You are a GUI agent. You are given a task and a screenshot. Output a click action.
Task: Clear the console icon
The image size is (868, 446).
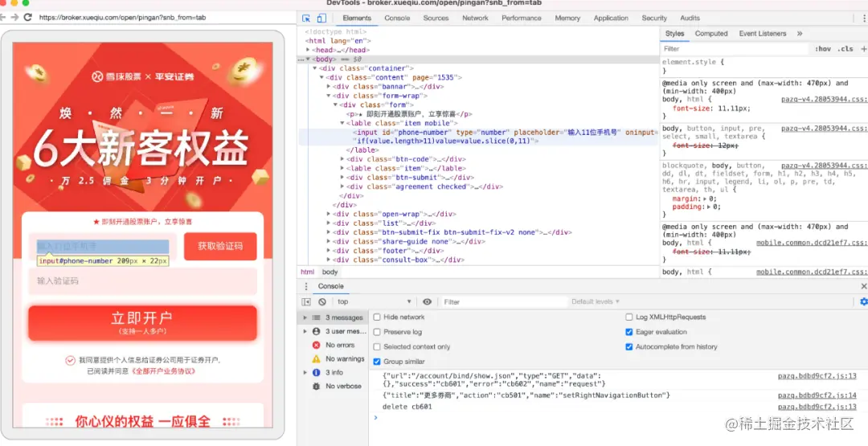(x=322, y=301)
